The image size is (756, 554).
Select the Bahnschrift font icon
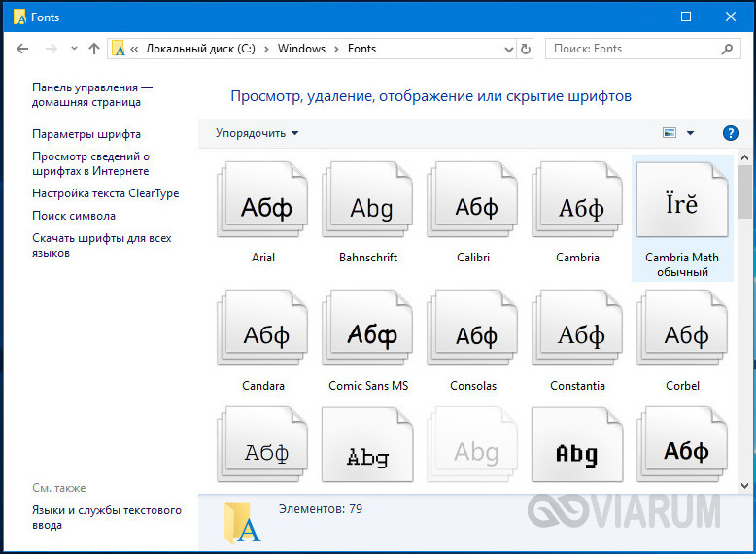click(x=368, y=199)
